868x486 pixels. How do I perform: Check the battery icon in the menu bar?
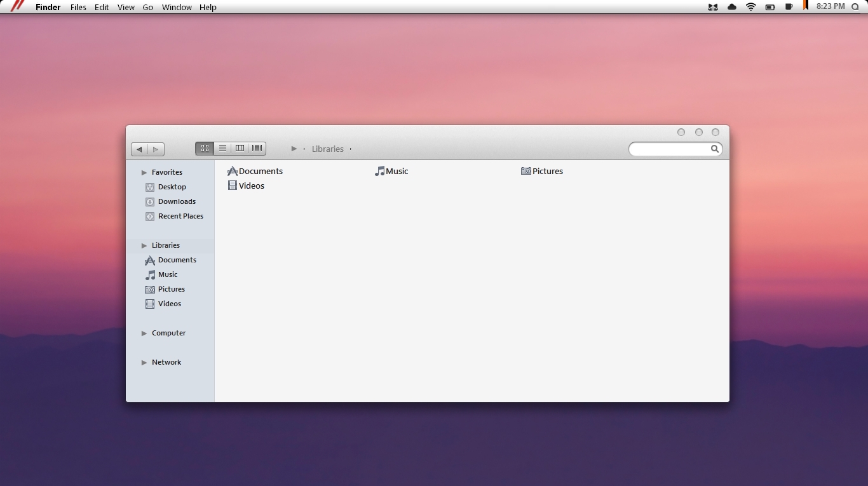(770, 7)
